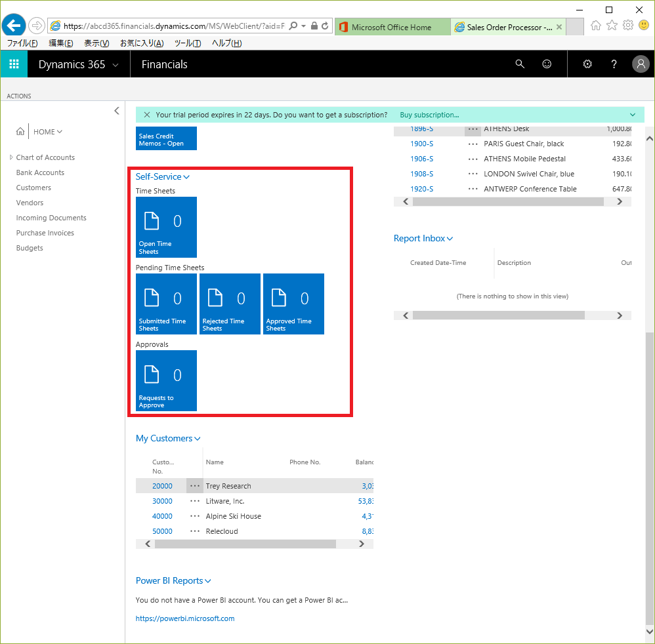Open the address bar search dropdown arrow
The height and width of the screenshot is (644, 655).
303,26
